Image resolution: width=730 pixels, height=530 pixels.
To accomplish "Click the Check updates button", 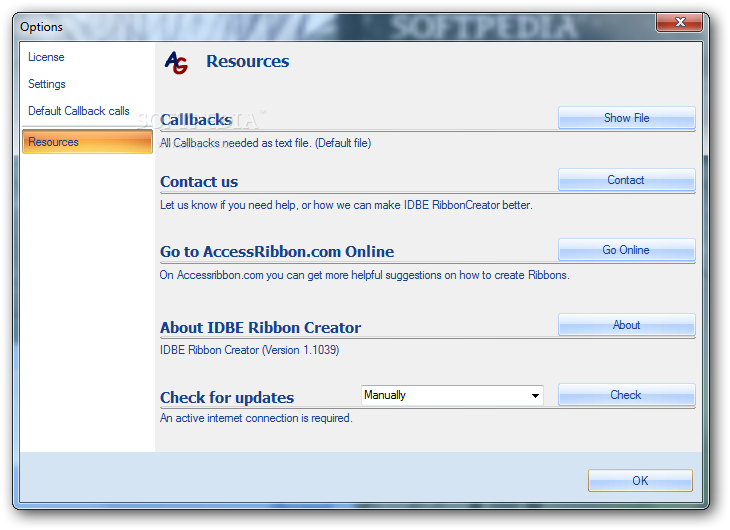I will 627,395.
